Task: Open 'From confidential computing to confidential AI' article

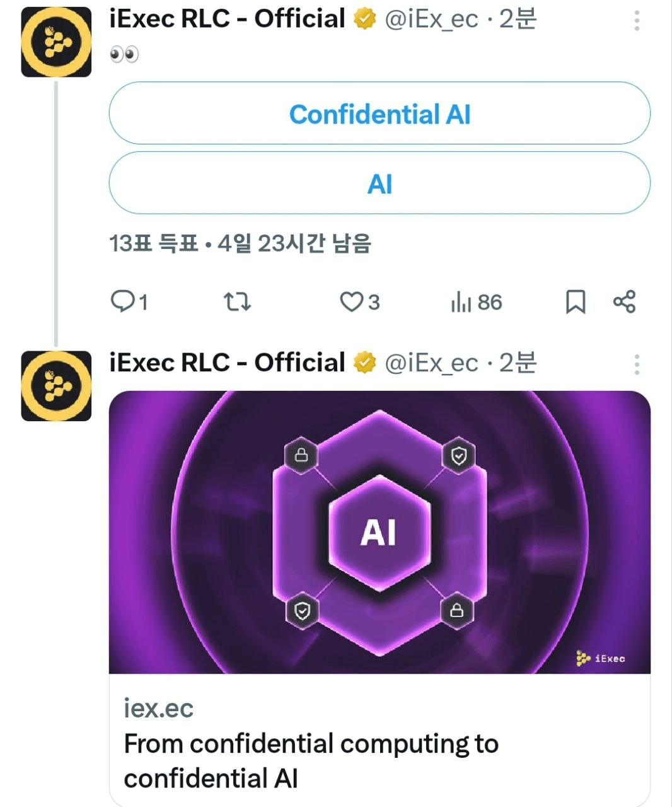Action: [311, 761]
